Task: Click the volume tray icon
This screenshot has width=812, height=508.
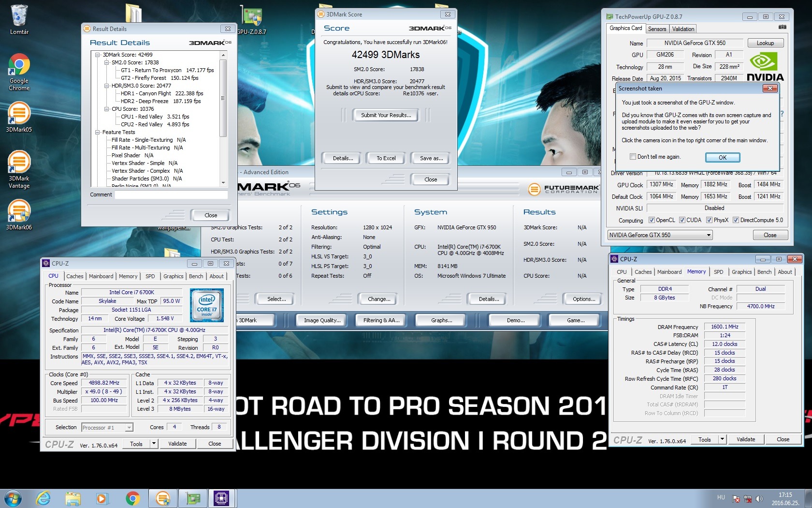Action: point(759,499)
